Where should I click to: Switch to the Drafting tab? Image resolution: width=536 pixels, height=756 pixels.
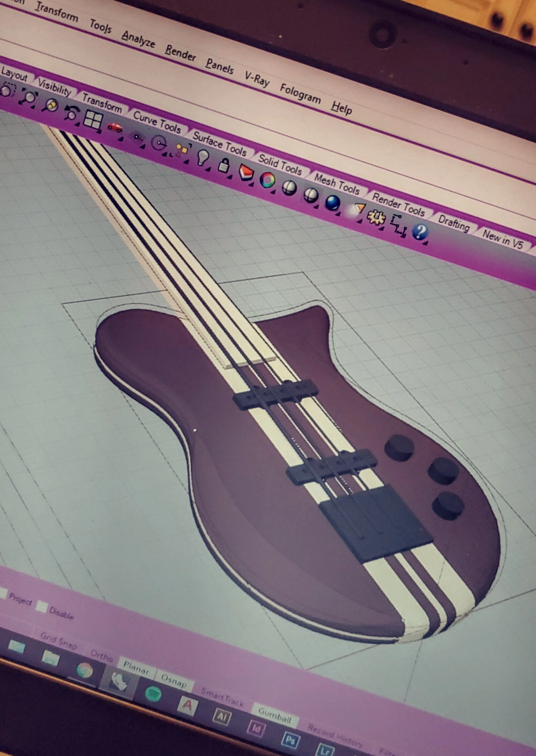pos(454,223)
